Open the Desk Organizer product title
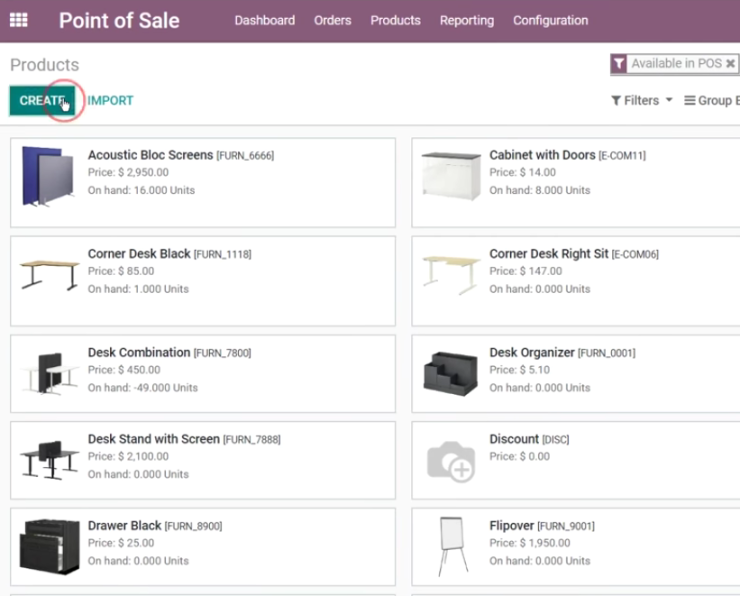Screen dimensions: 740x596 (x=532, y=352)
